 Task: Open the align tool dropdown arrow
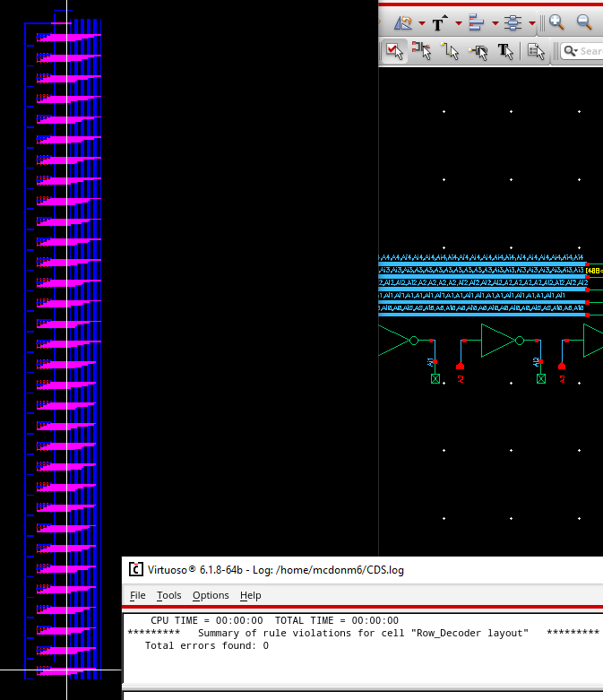click(495, 23)
